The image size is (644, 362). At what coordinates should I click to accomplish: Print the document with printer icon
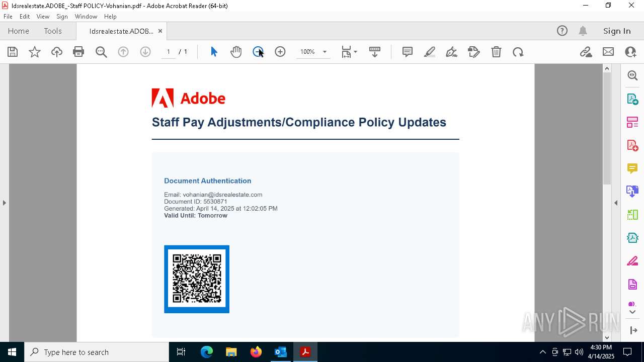point(78,52)
